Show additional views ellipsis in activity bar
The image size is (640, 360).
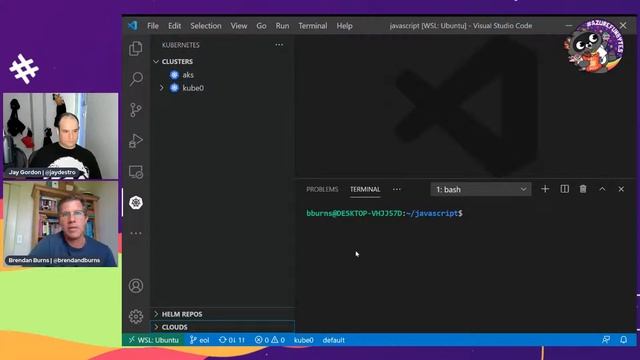pyautogui.click(x=136, y=233)
